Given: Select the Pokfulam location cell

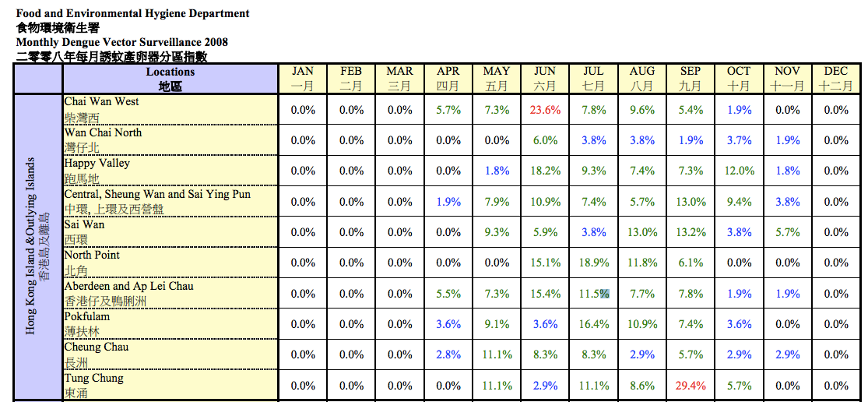Looking at the screenshot, I should click(x=170, y=324).
